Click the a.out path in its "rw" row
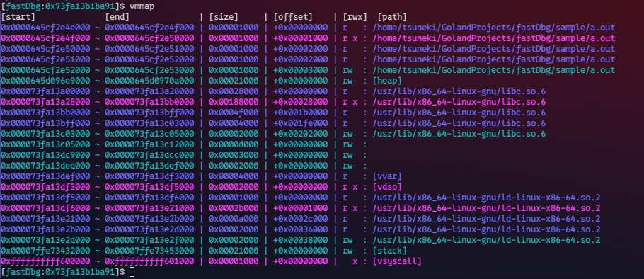This screenshot has width=644, height=279. pyautogui.click(x=494, y=70)
